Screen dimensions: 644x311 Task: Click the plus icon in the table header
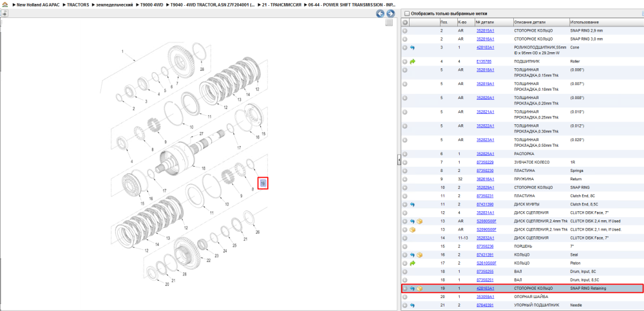405,22
